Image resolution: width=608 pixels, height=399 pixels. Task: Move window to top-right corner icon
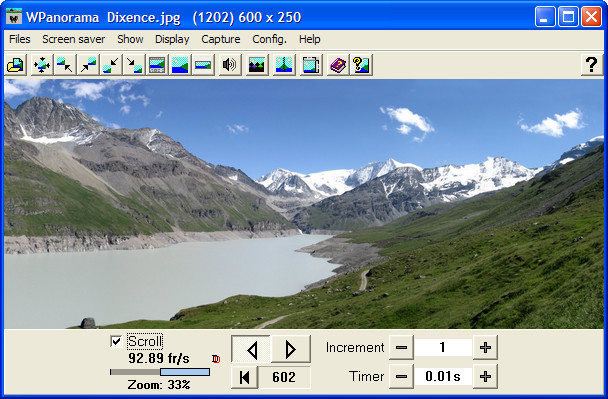click(88, 64)
